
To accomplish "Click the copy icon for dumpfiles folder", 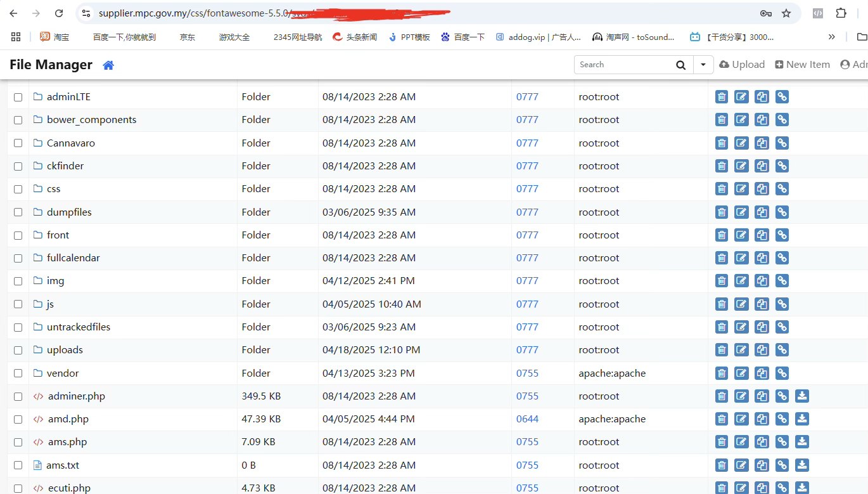I will (x=762, y=212).
